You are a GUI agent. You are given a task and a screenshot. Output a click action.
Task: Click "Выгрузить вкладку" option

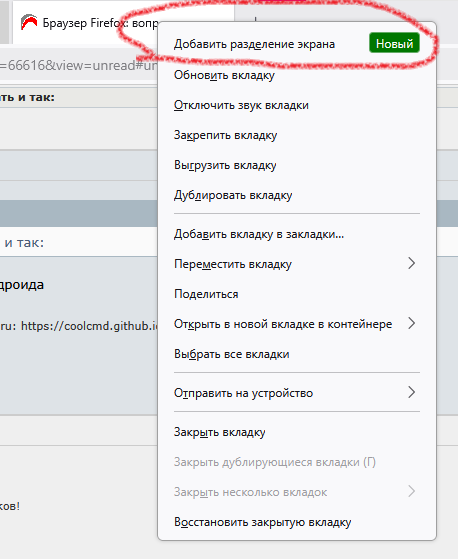297,165
